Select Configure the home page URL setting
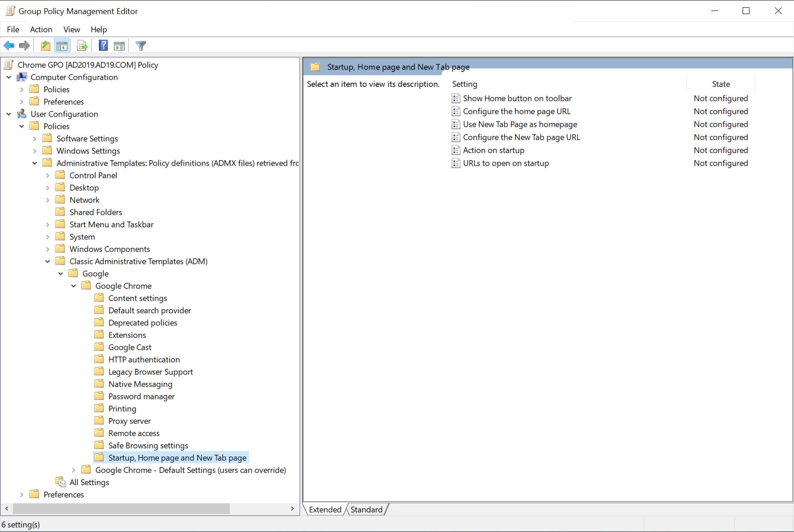This screenshot has width=794, height=532. (x=516, y=111)
